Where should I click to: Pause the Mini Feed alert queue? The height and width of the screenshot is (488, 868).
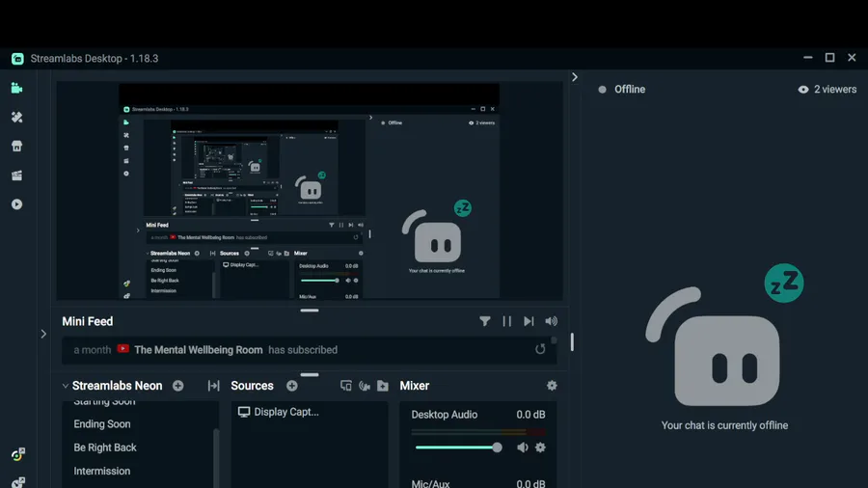point(507,321)
